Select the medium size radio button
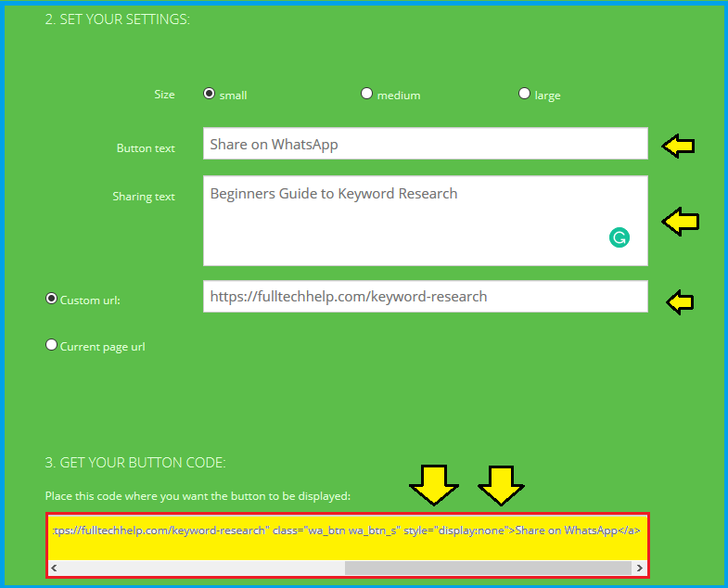This screenshot has height=588, width=728. tap(367, 94)
